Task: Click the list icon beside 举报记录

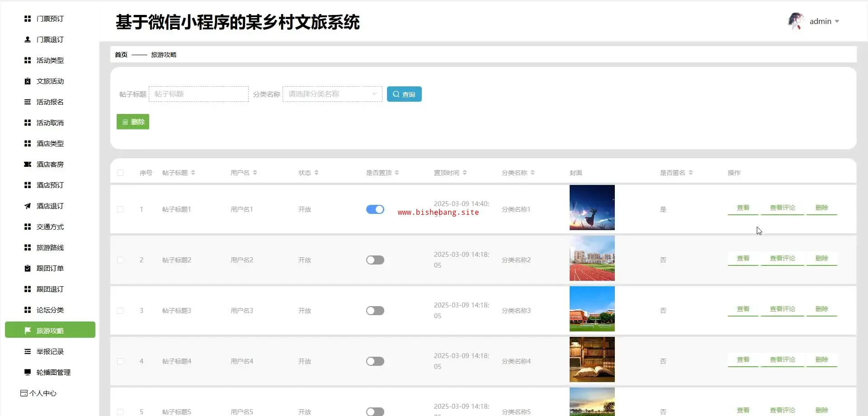Action: click(x=28, y=352)
